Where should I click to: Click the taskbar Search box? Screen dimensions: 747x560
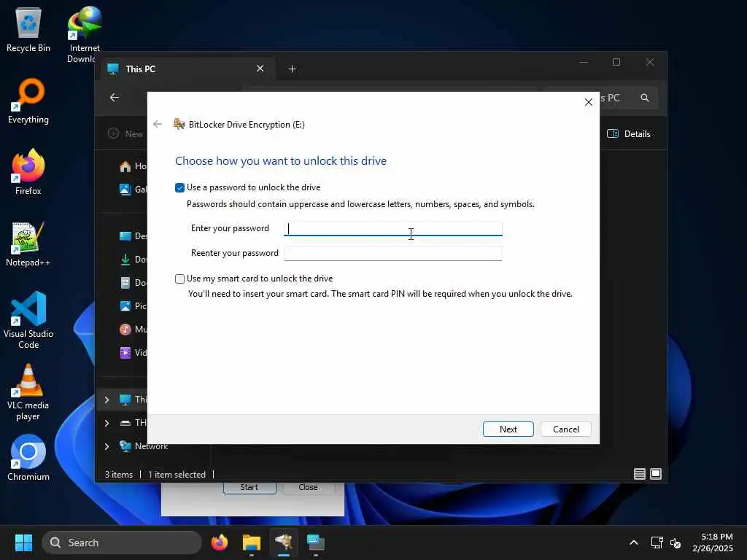point(122,542)
